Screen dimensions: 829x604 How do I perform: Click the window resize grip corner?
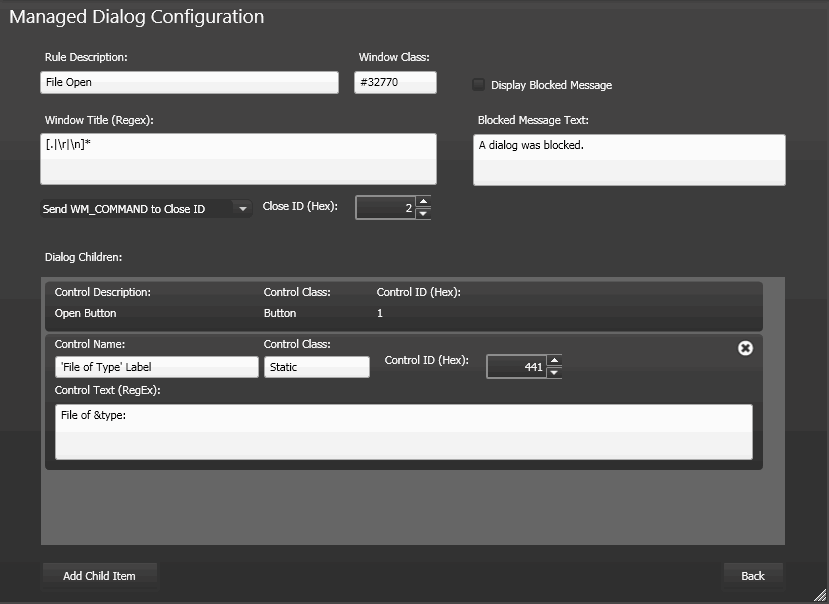[820, 595]
